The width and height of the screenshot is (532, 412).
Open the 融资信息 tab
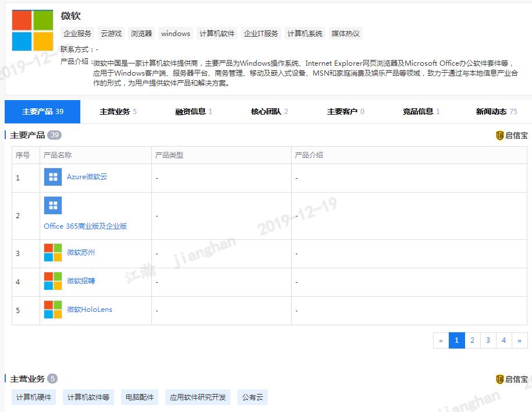click(191, 111)
